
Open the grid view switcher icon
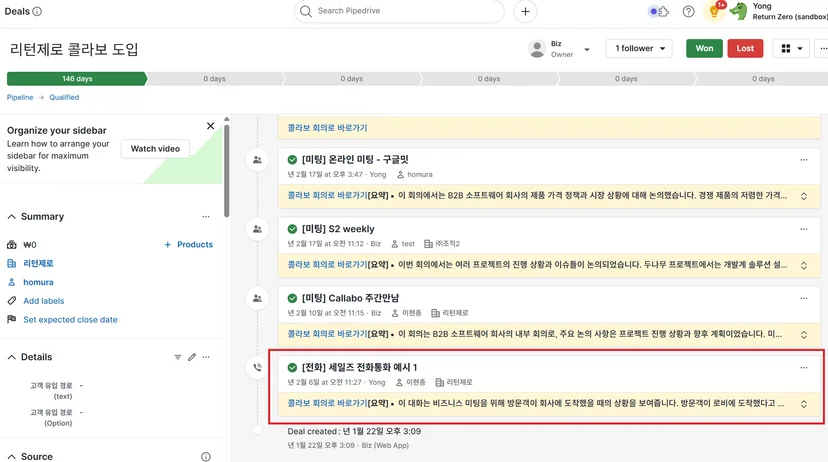point(786,49)
